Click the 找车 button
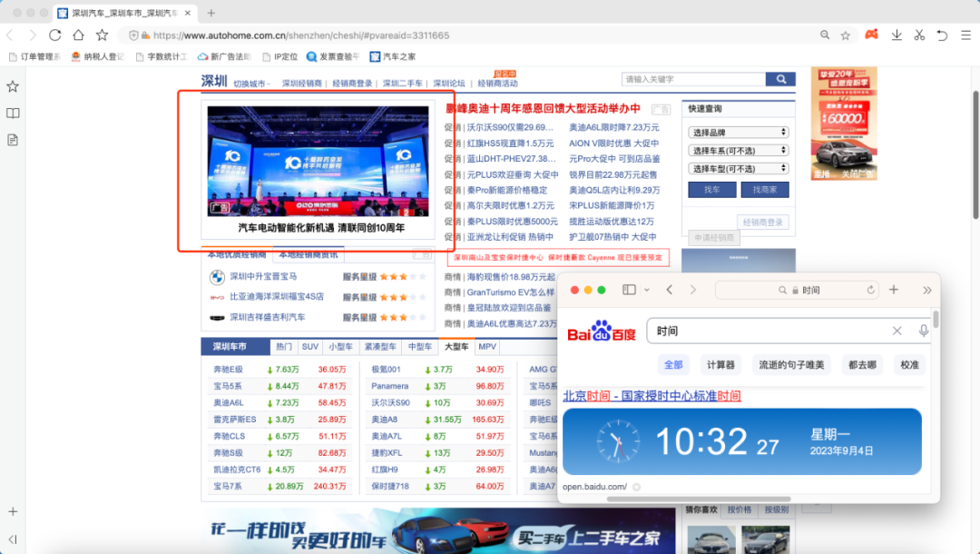Viewport: 980px width, 554px height. (x=712, y=190)
